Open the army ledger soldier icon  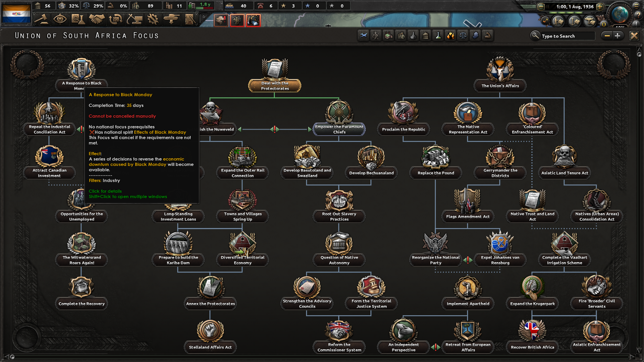click(x=558, y=21)
